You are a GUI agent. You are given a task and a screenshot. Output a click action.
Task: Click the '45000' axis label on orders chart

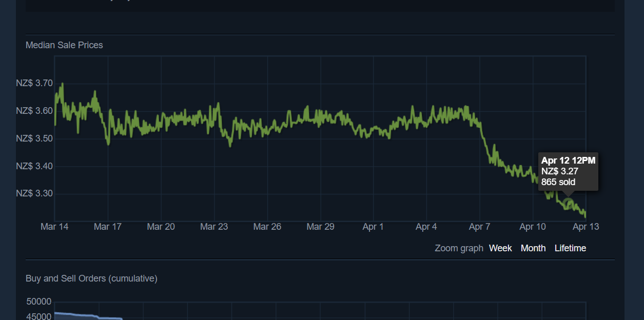(x=39, y=316)
